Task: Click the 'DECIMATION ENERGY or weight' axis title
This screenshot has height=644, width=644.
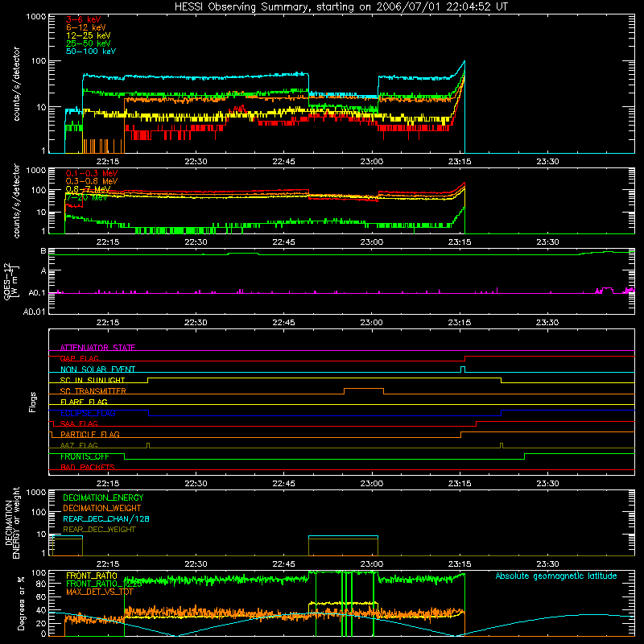Action: pos(12,523)
